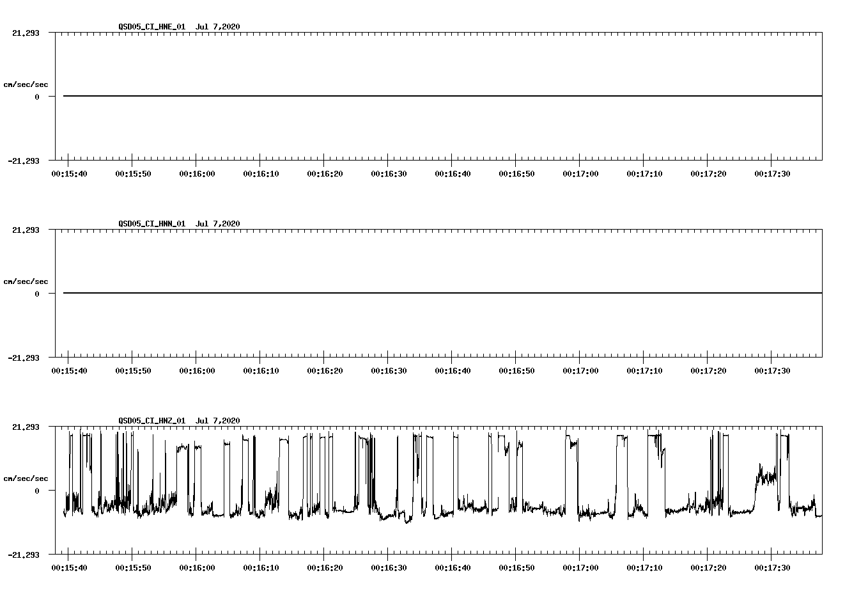This screenshot has height=591, width=868.
Task: Click the HNZ waveform hump near 00:17:28
Action: click(765, 477)
